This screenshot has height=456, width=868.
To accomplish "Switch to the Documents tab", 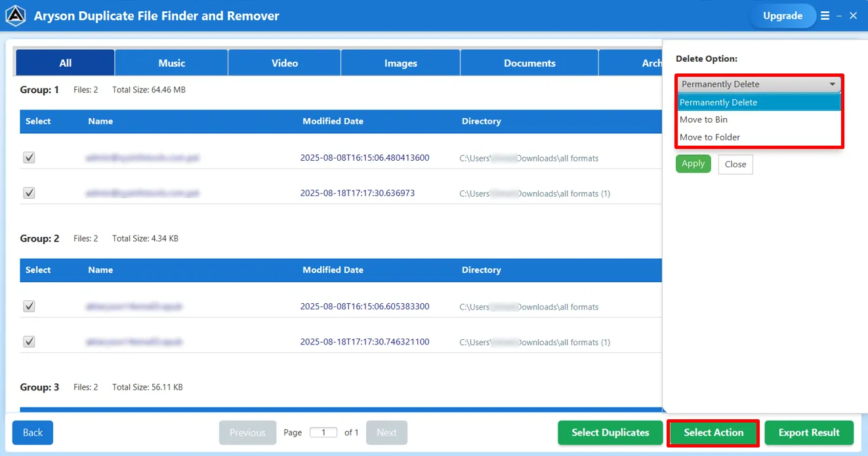I will [529, 62].
